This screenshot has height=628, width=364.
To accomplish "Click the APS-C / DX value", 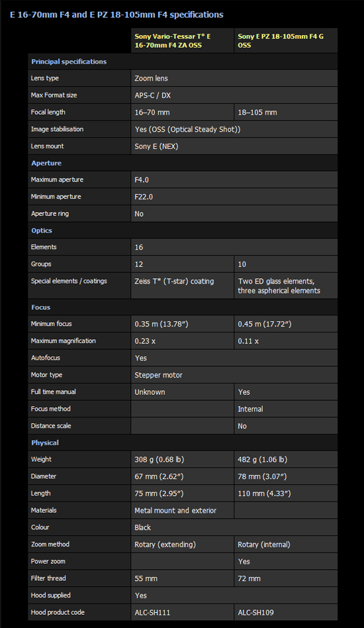I will 152,95.
